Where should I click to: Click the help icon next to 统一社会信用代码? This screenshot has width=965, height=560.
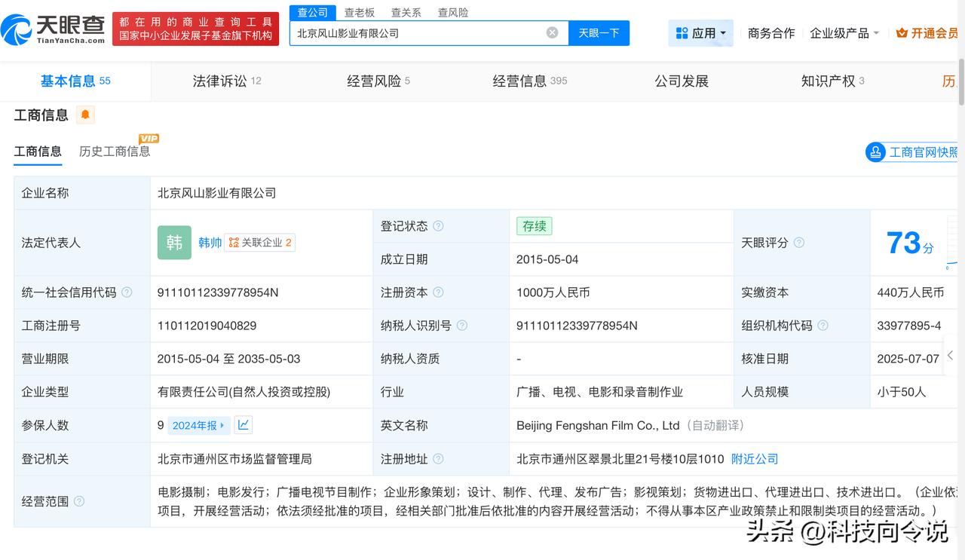[x=127, y=292]
